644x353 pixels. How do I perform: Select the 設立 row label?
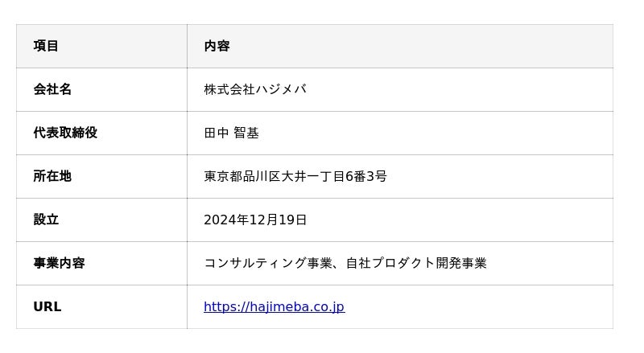[46, 220]
